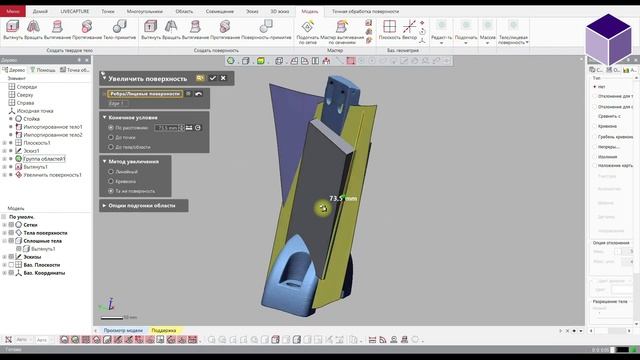
Task: Switch to the Точки ribbon tab
Action: (108, 11)
